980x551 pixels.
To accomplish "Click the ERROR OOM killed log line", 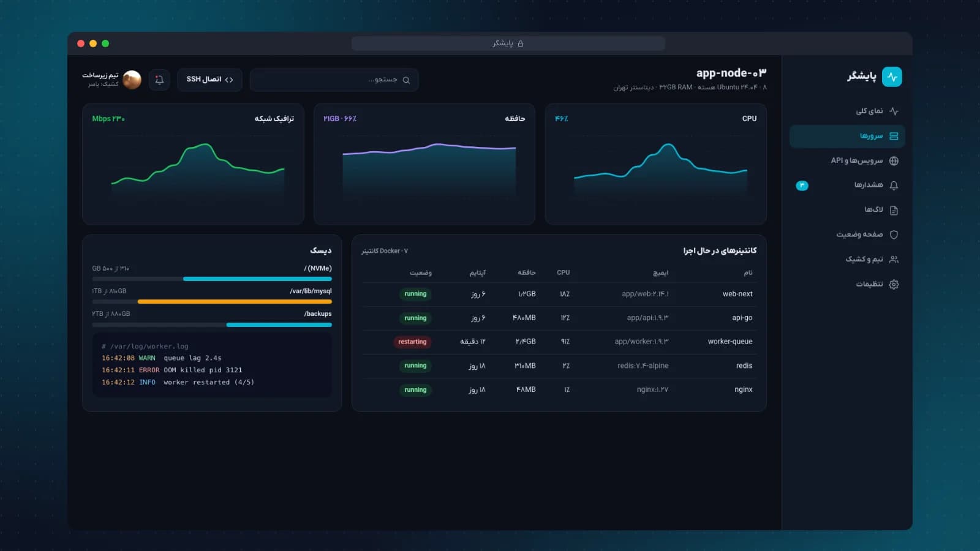I will click(172, 370).
